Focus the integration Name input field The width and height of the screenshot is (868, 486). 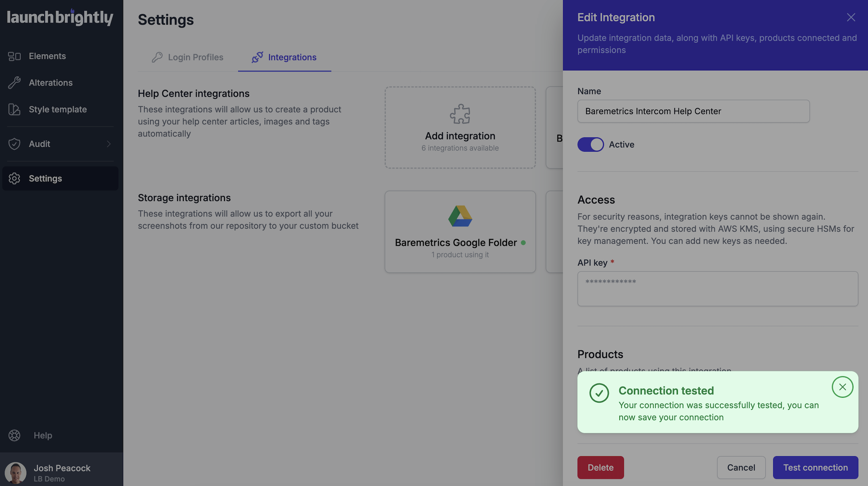coord(693,111)
